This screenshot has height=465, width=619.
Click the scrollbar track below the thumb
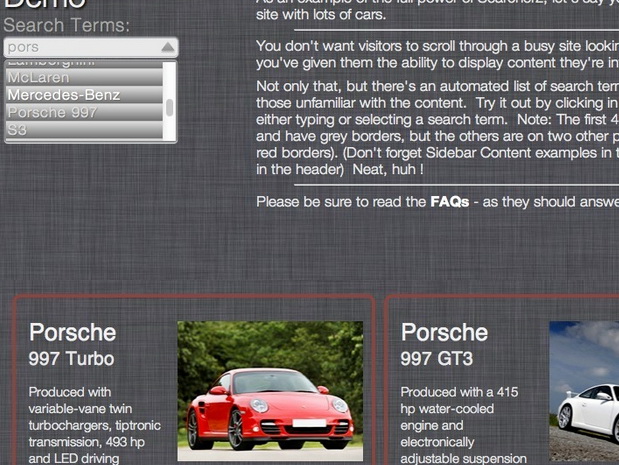[170, 129]
